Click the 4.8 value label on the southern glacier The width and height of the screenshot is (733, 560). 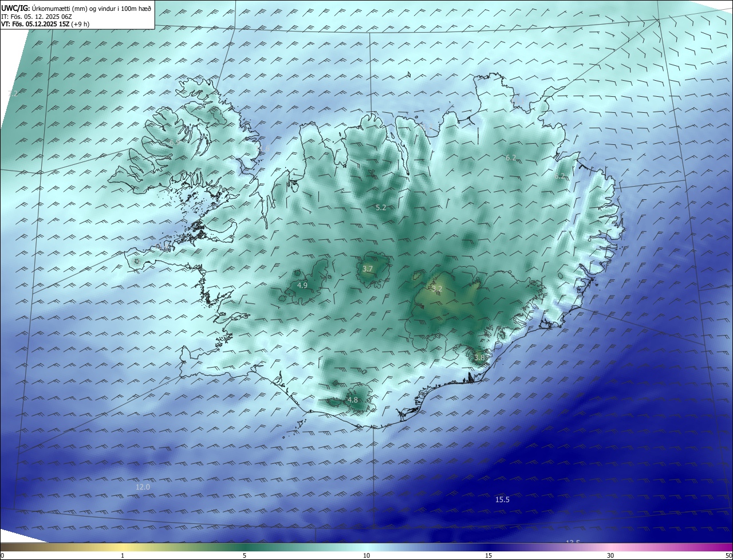pyautogui.click(x=353, y=400)
